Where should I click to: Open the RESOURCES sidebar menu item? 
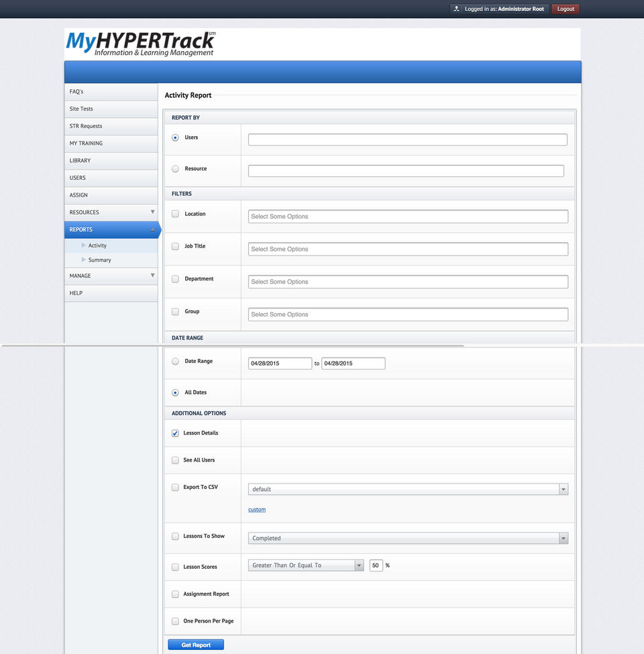[x=111, y=213]
